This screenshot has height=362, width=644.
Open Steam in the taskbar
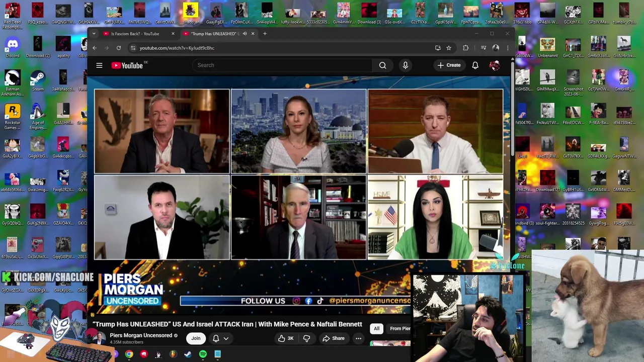[x=188, y=354]
